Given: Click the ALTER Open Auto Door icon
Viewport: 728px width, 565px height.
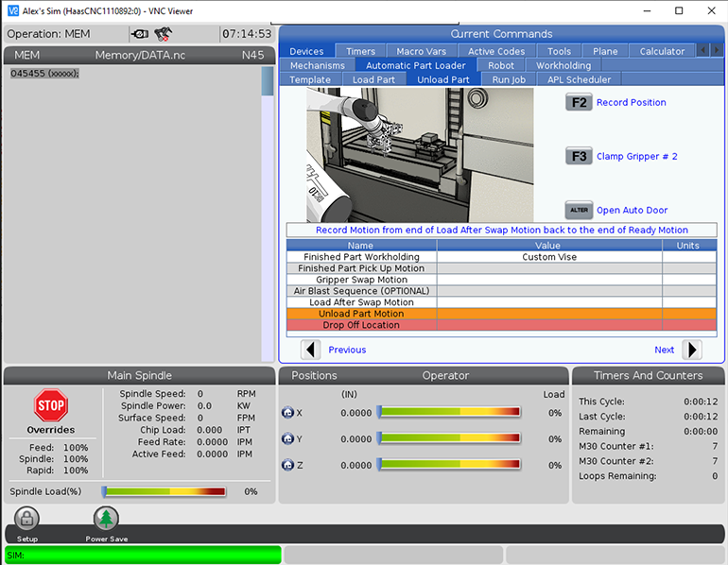Looking at the screenshot, I should 579,210.
